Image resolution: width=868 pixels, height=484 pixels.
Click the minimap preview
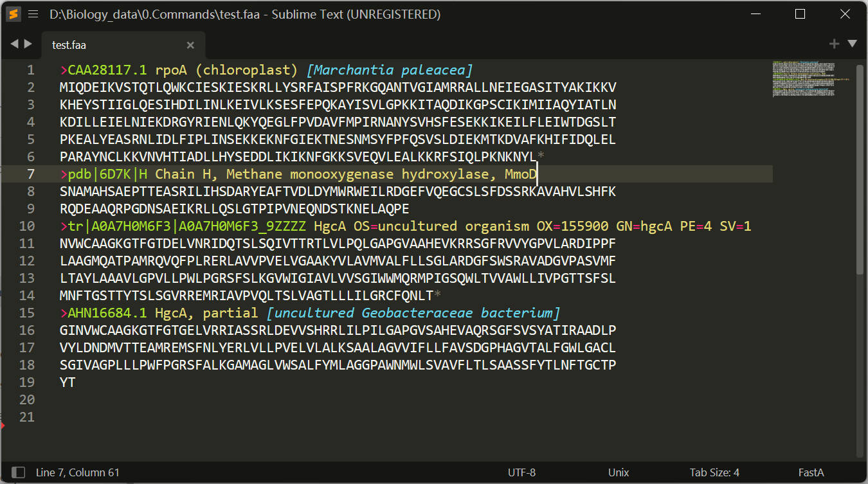[810, 78]
